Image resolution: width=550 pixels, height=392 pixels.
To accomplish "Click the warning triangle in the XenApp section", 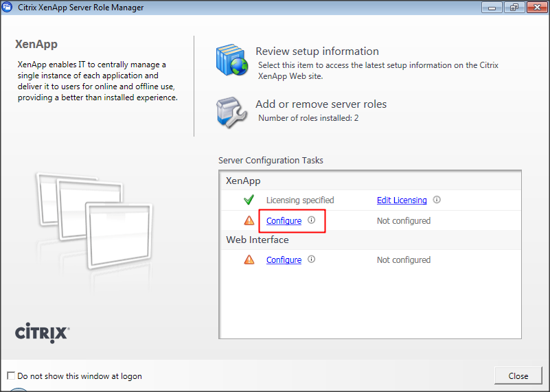I will (249, 221).
